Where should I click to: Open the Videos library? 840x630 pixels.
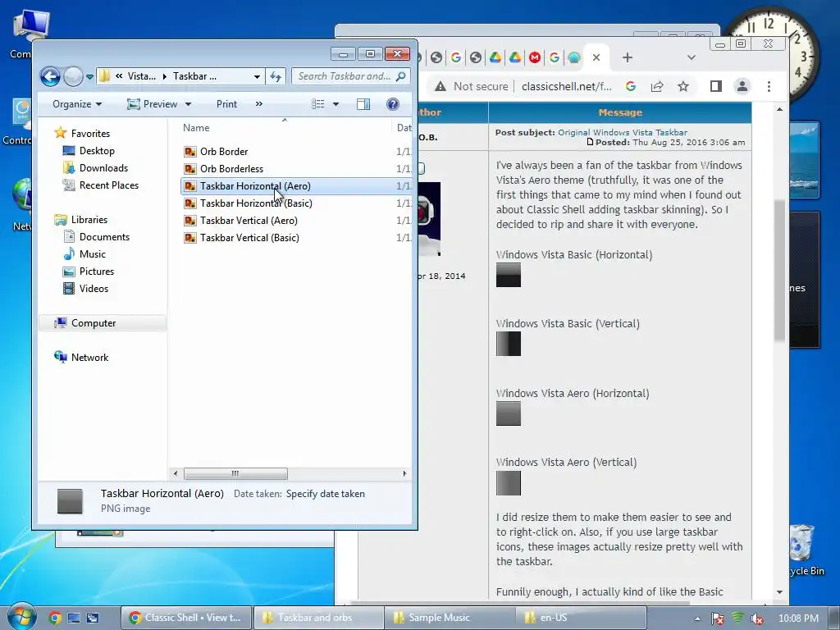[x=94, y=288]
